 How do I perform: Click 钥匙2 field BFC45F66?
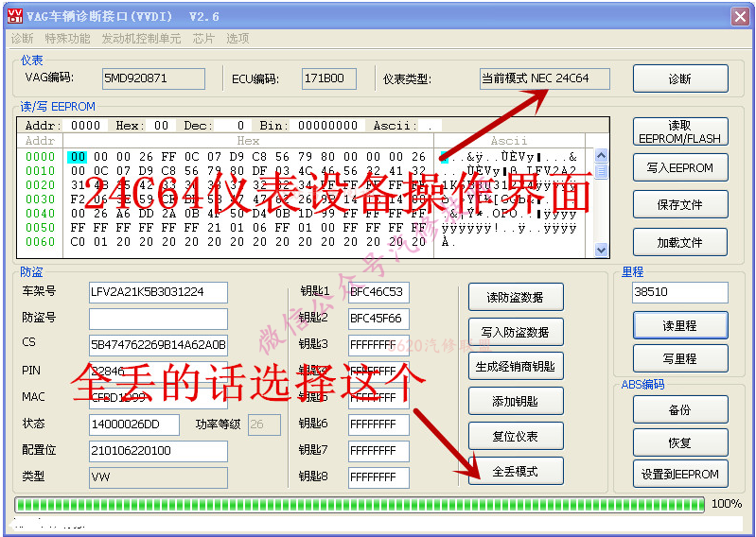pos(379,319)
